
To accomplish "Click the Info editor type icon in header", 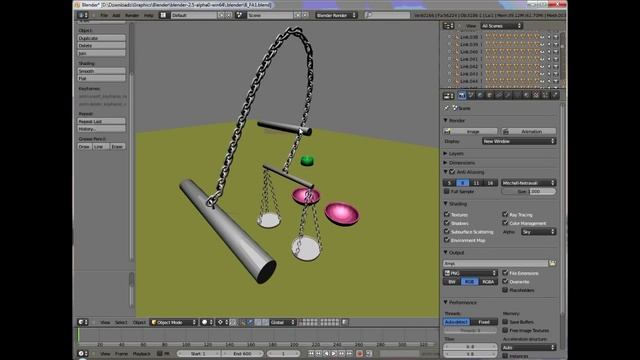I will (83, 15).
